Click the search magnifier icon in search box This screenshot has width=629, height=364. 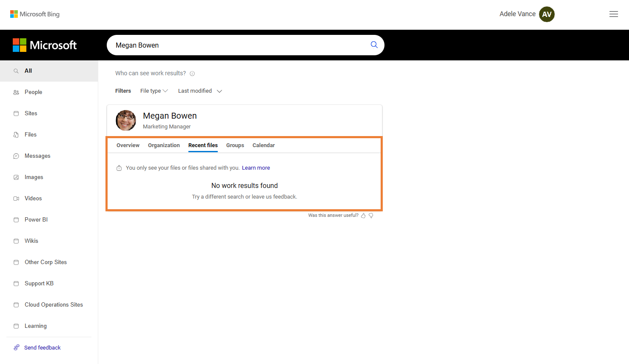pos(374,45)
